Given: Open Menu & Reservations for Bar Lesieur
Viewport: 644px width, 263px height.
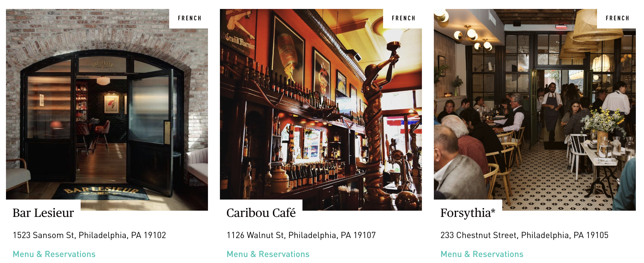Looking at the screenshot, I should point(54,254).
